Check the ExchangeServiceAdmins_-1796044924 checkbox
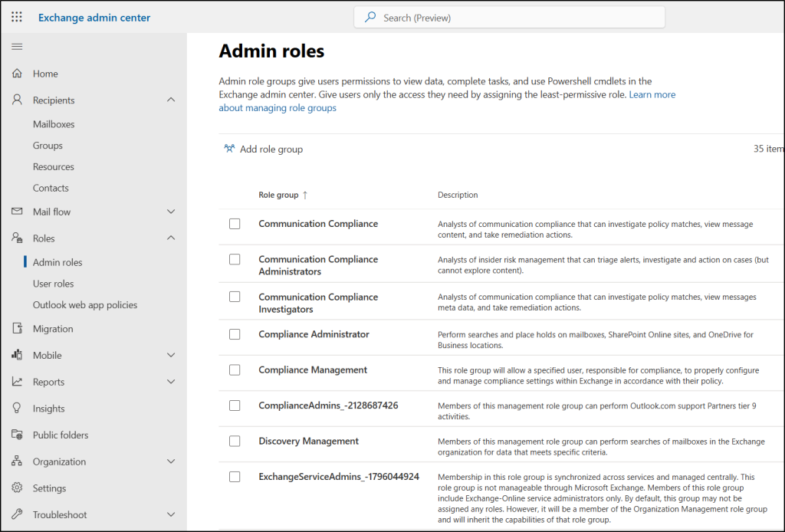Viewport: 785px width, 532px height. (x=235, y=477)
